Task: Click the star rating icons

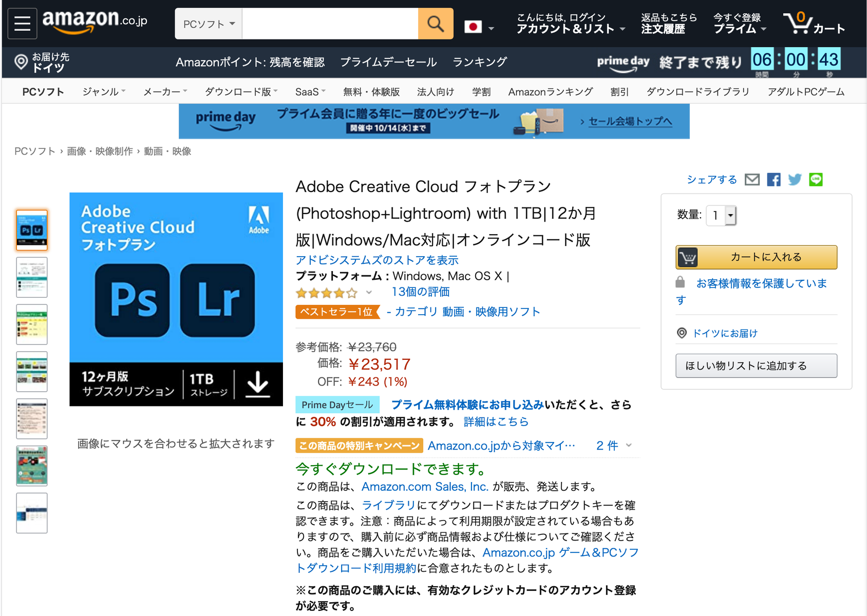Action: (x=326, y=293)
